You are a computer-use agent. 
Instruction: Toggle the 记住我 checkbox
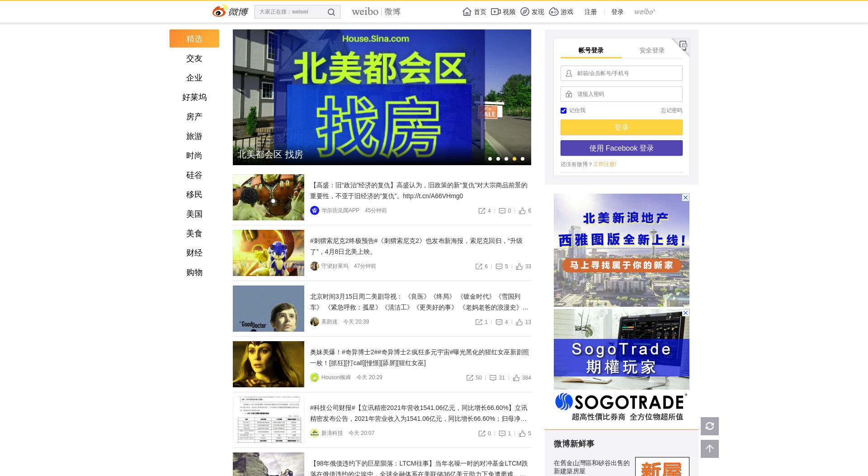click(563, 110)
